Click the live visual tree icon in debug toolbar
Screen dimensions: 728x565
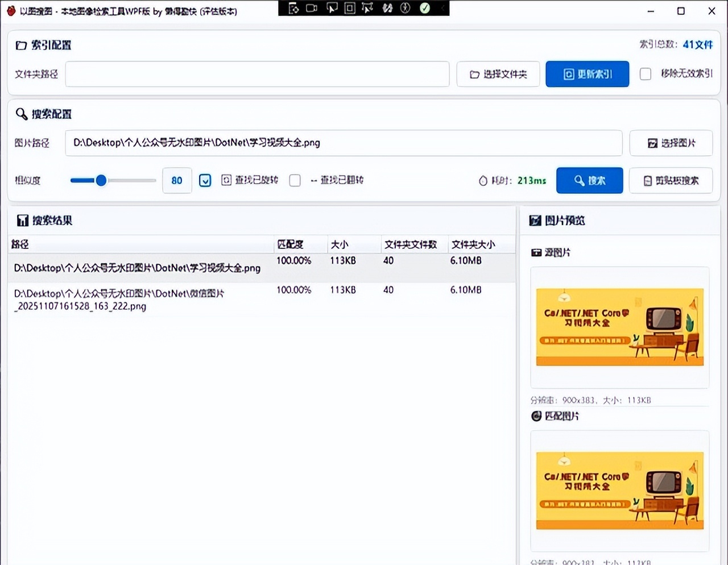[x=293, y=8]
